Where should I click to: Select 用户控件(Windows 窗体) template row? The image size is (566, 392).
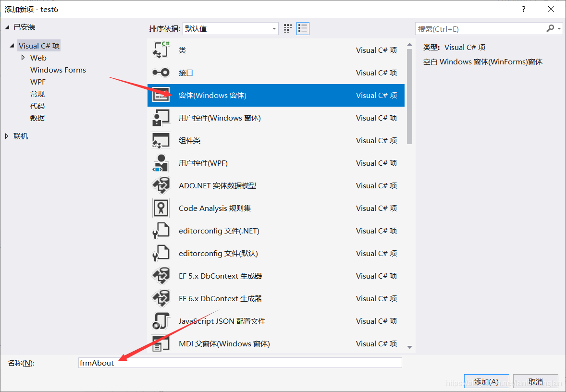[x=276, y=118]
